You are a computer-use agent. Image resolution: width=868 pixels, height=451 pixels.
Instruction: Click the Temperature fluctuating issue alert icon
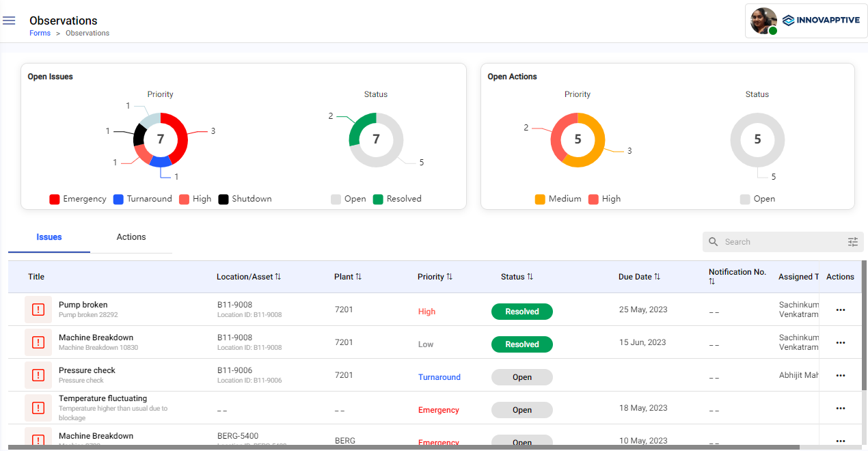tap(38, 408)
